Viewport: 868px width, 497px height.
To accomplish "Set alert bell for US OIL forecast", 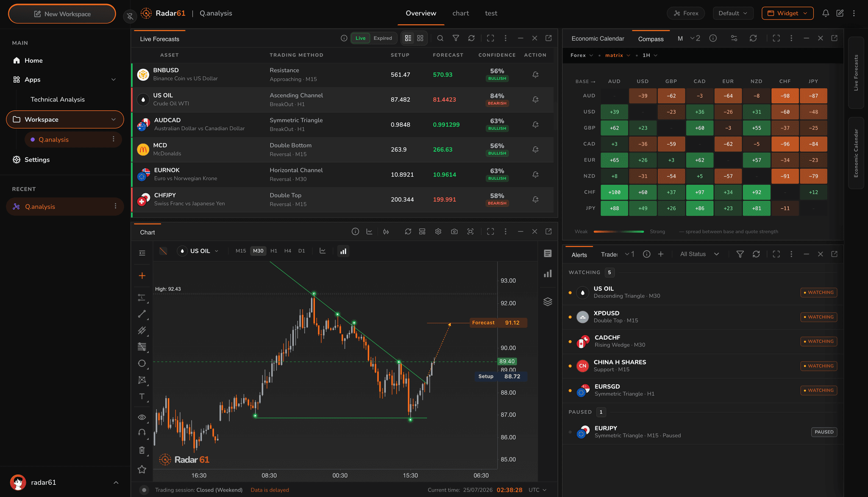I will (x=535, y=100).
